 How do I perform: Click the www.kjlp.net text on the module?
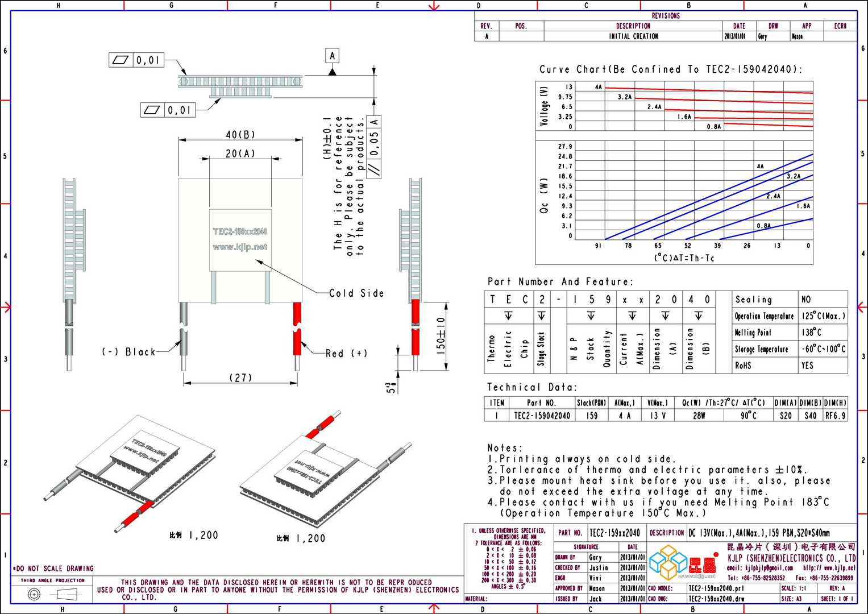(240, 247)
